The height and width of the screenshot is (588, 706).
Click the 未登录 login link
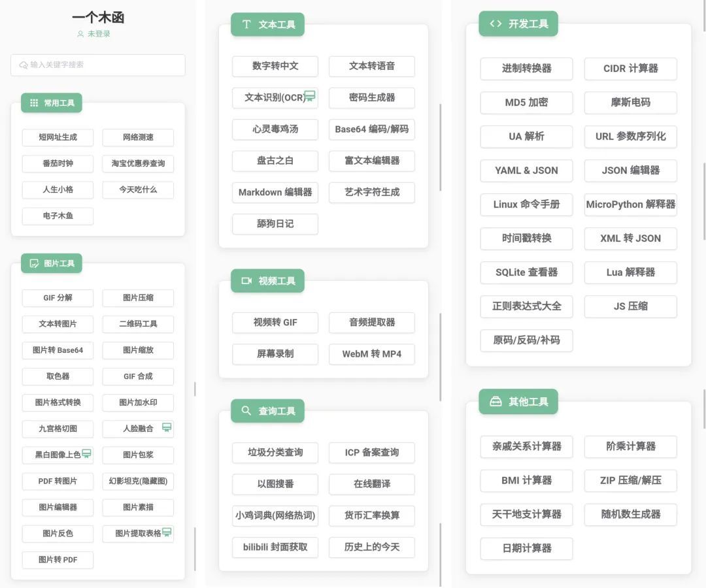99,34
